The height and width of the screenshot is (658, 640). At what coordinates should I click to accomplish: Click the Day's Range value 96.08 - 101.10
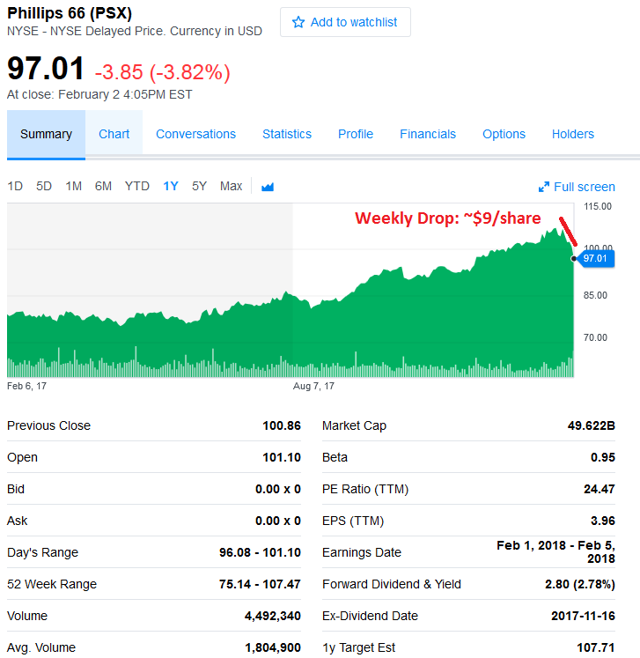(x=260, y=552)
